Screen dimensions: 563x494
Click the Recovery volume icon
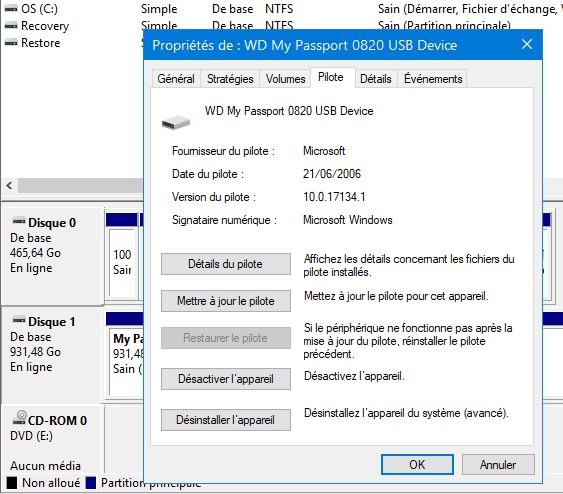[11, 26]
